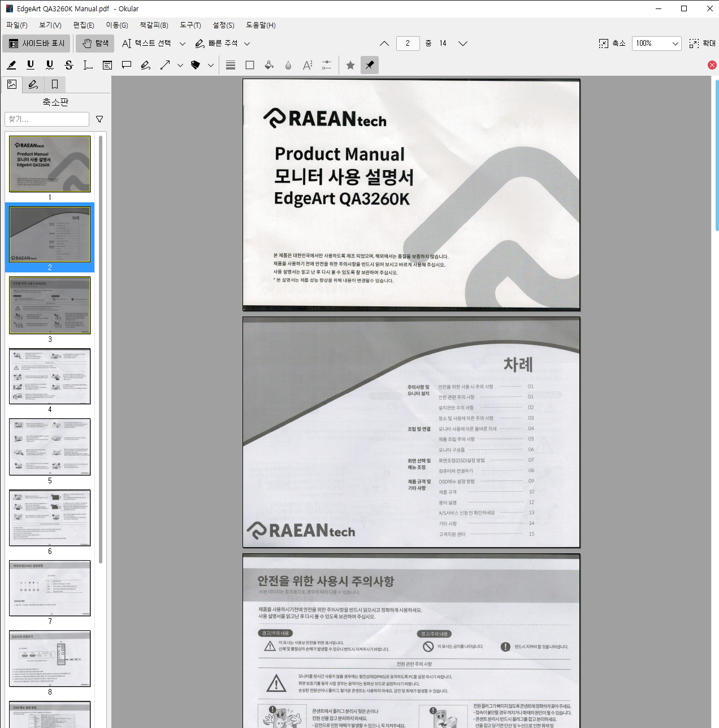Open the thumbnail filter funnel options

point(99,119)
